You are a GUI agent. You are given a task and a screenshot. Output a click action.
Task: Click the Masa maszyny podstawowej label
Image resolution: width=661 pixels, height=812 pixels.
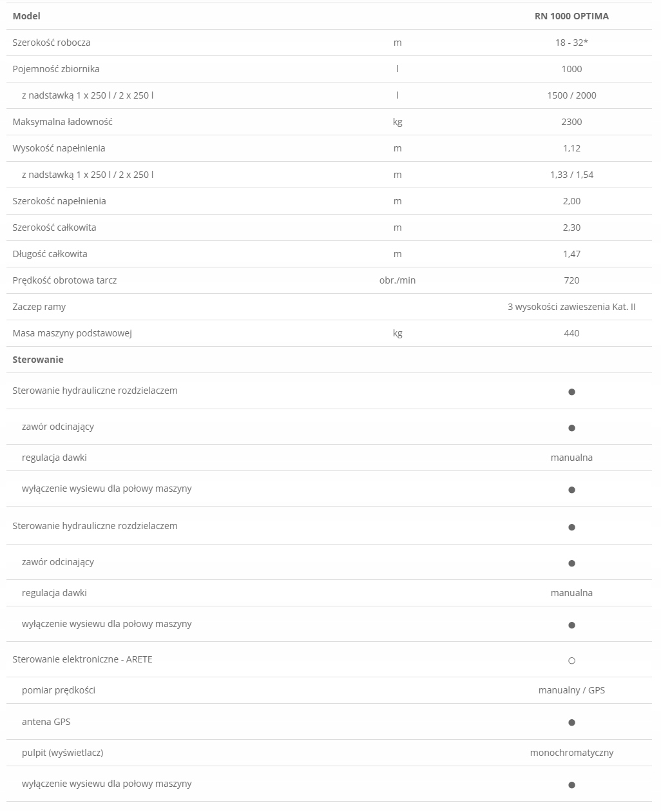click(x=72, y=333)
